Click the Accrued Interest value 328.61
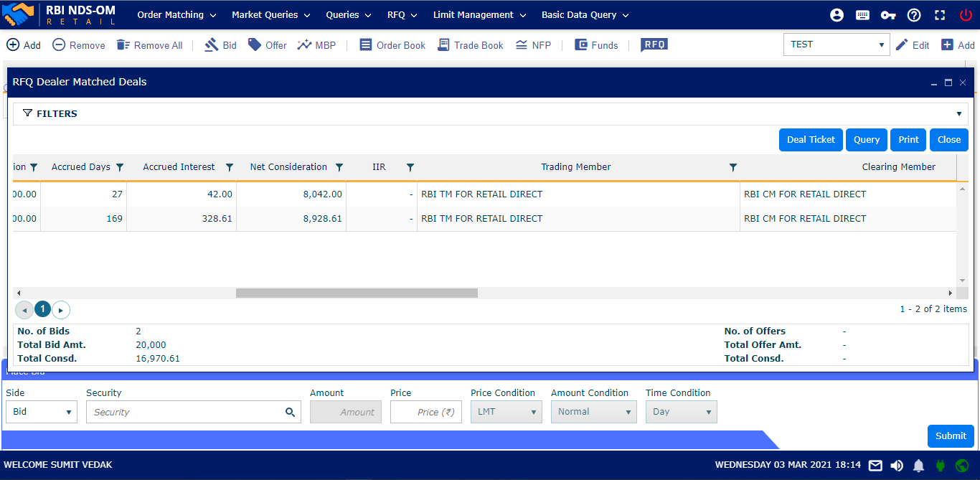Viewport: 980px width, 480px height. tap(217, 219)
